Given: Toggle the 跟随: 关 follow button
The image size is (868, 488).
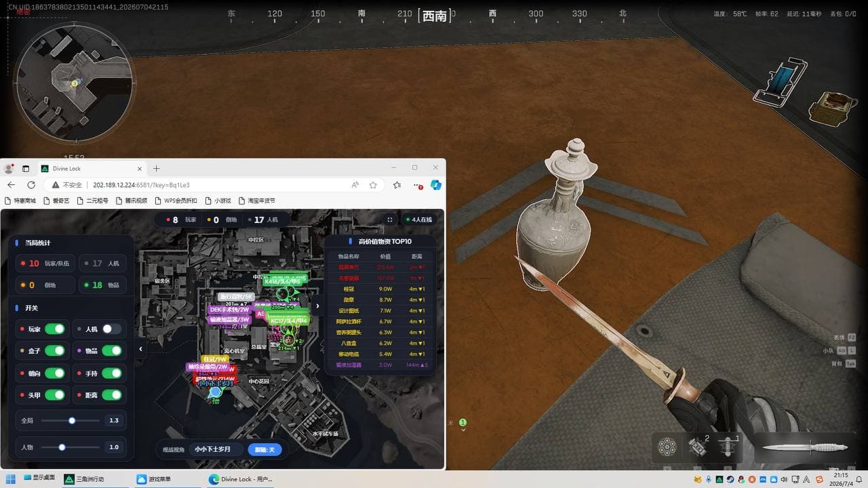Looking at the screenshot, I should pyautogui.click(x=264, y=449).
